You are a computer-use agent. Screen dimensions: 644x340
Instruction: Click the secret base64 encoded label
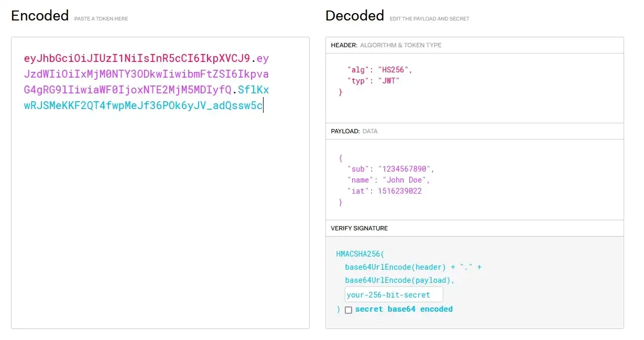404,309
